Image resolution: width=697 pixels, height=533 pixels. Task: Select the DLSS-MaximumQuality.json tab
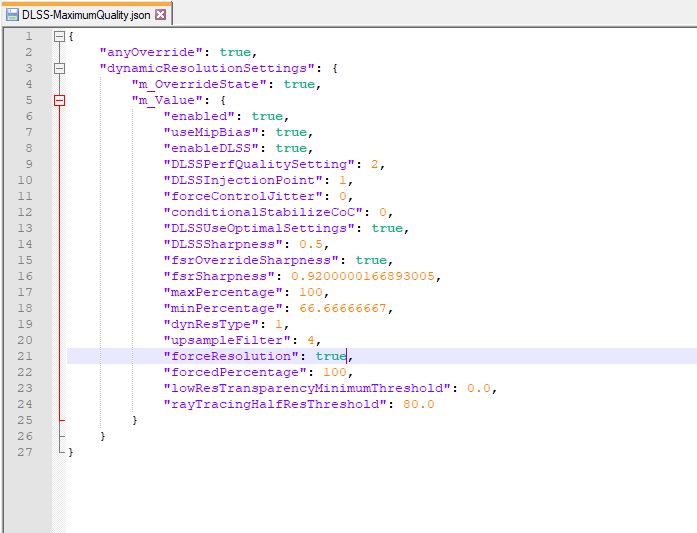click(x=86, y=15)
